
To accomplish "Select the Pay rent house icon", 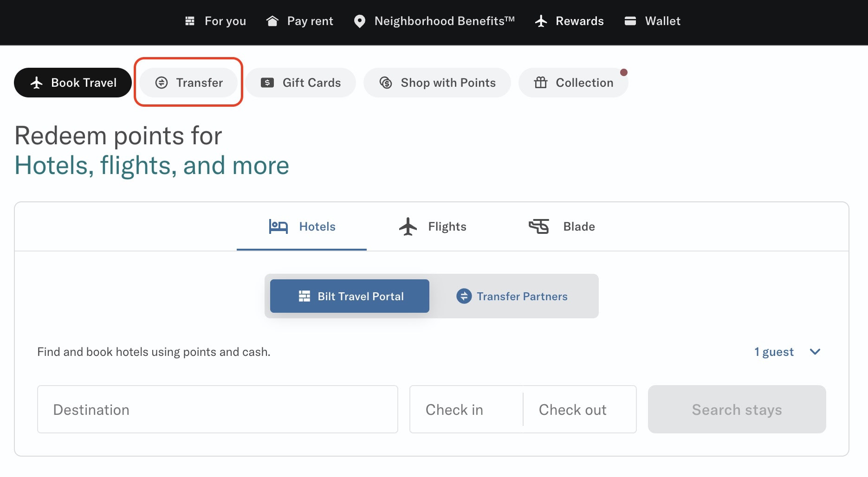I will coord(273,21).
